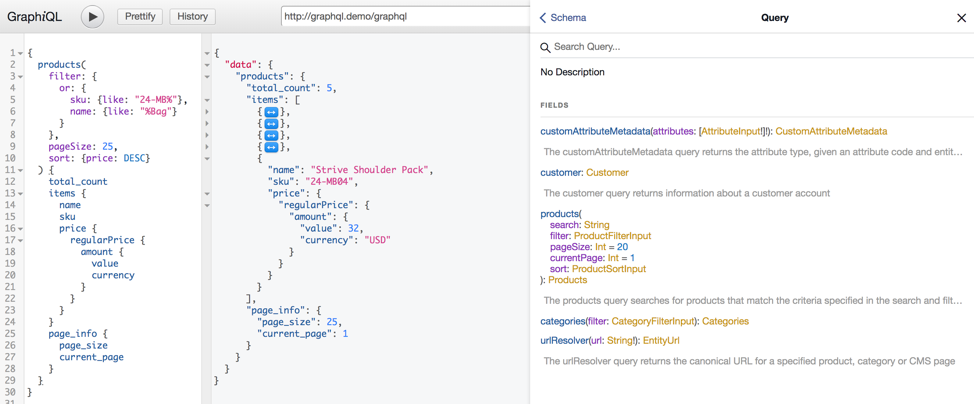Collapse the filter block at line 3
974x404 pixels.
pyautogui.click(x=20, y=77)
